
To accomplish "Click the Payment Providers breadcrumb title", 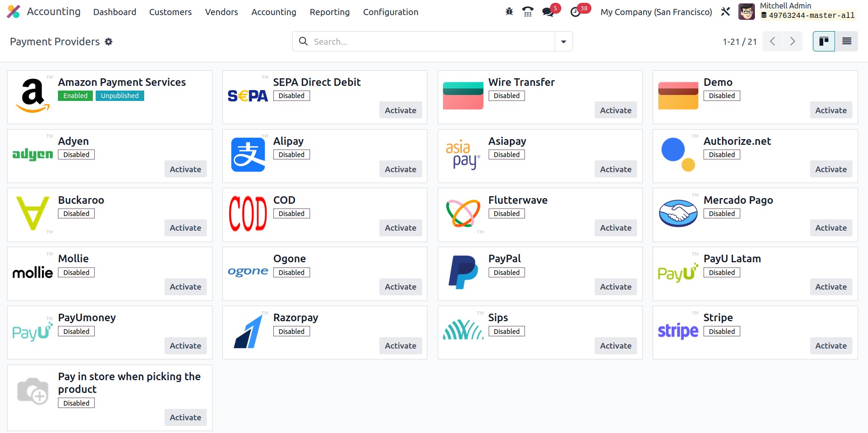I will coord(55,42).
